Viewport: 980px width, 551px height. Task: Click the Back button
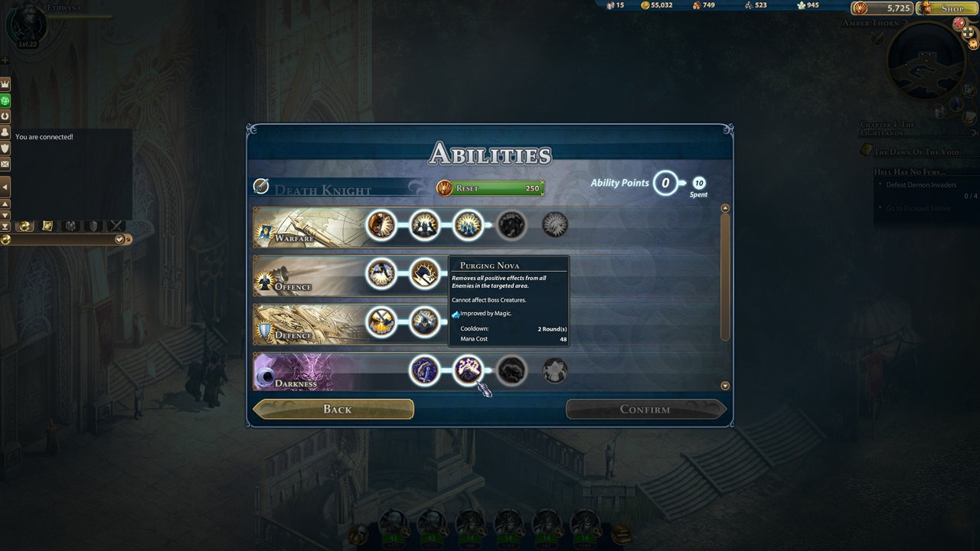point(334,409)
